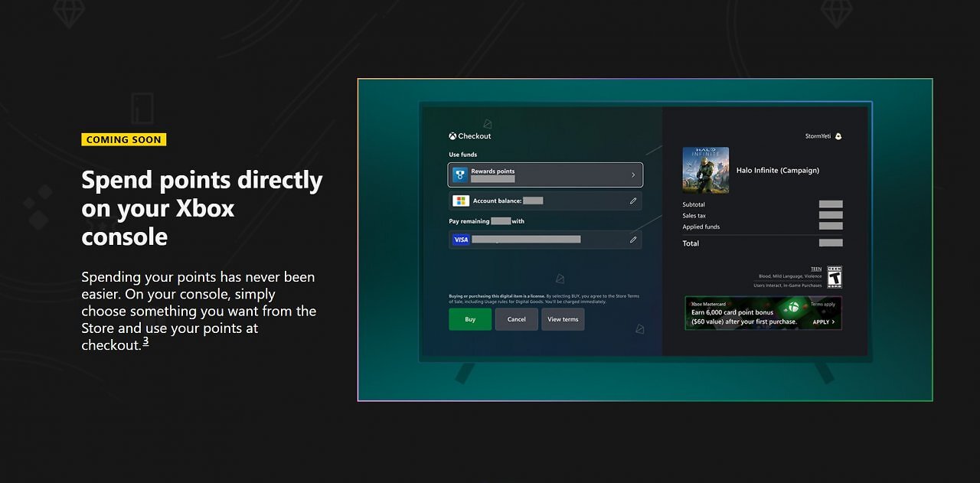Viewport: 980px width, 483px height.
Task: Click the green Buy button
Action: [470, 319]
